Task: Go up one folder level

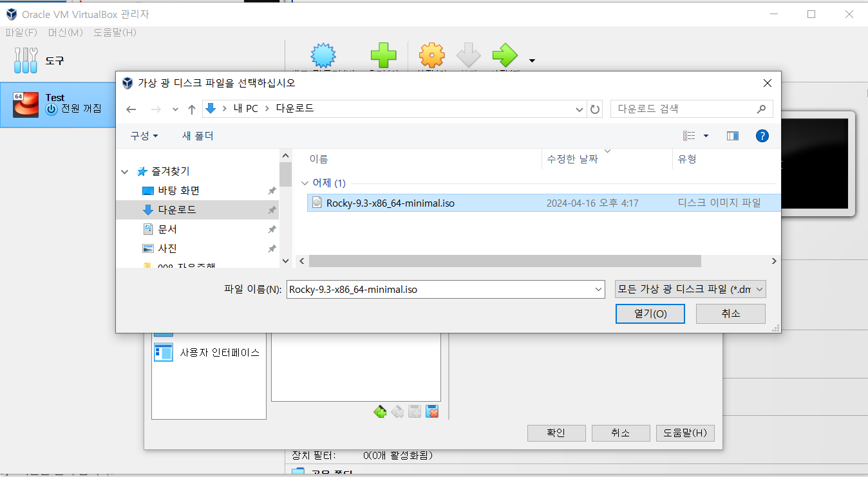Action: tap(191, 109)
